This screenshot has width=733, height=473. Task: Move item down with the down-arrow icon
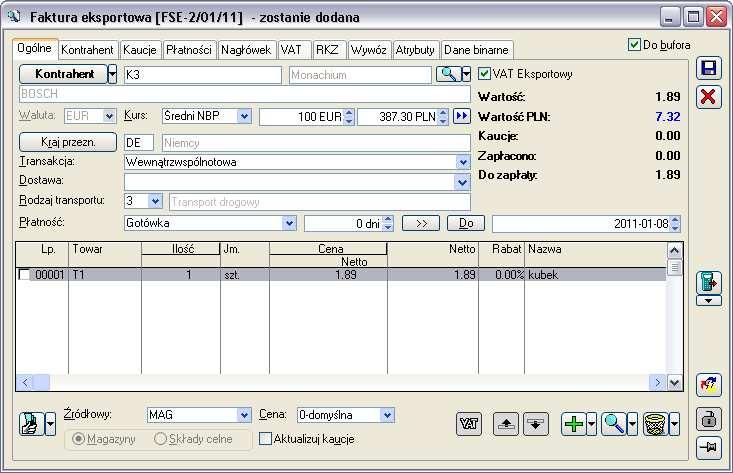point(535,424)
